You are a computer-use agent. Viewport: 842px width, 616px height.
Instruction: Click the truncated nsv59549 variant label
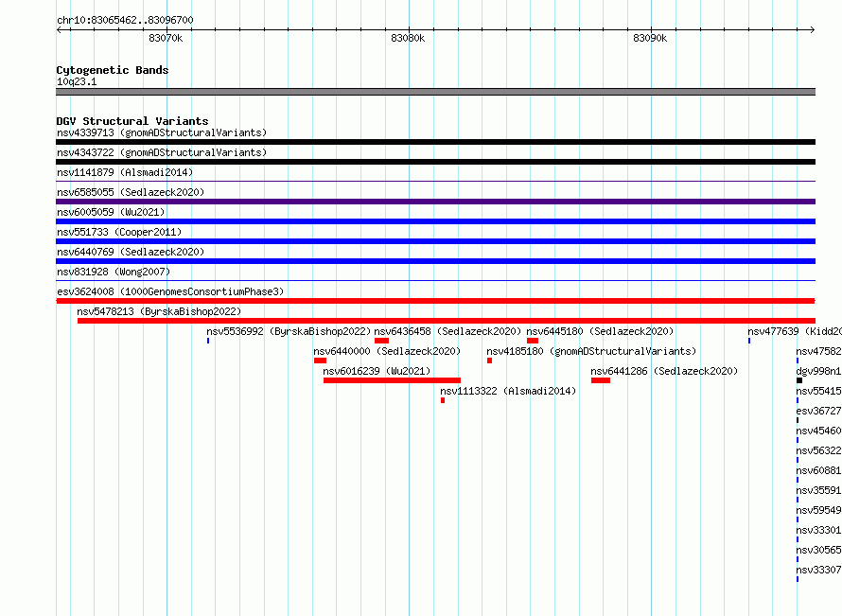coord(818,510)
